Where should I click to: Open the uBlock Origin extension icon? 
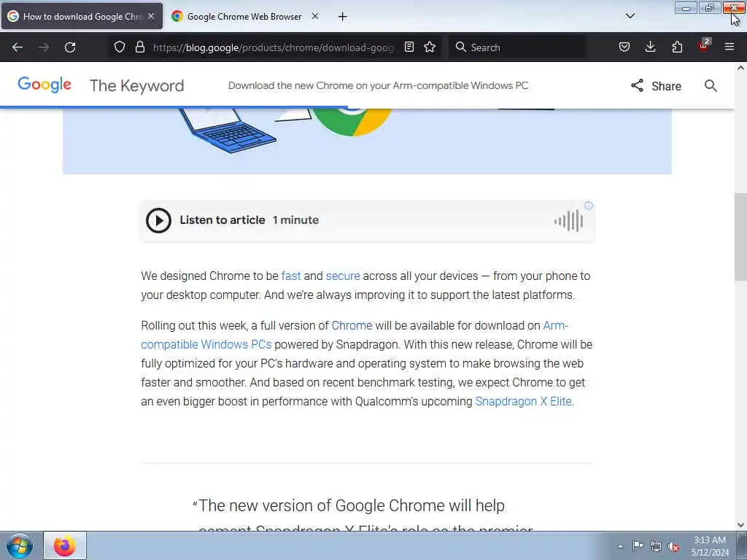click(704, 46)
